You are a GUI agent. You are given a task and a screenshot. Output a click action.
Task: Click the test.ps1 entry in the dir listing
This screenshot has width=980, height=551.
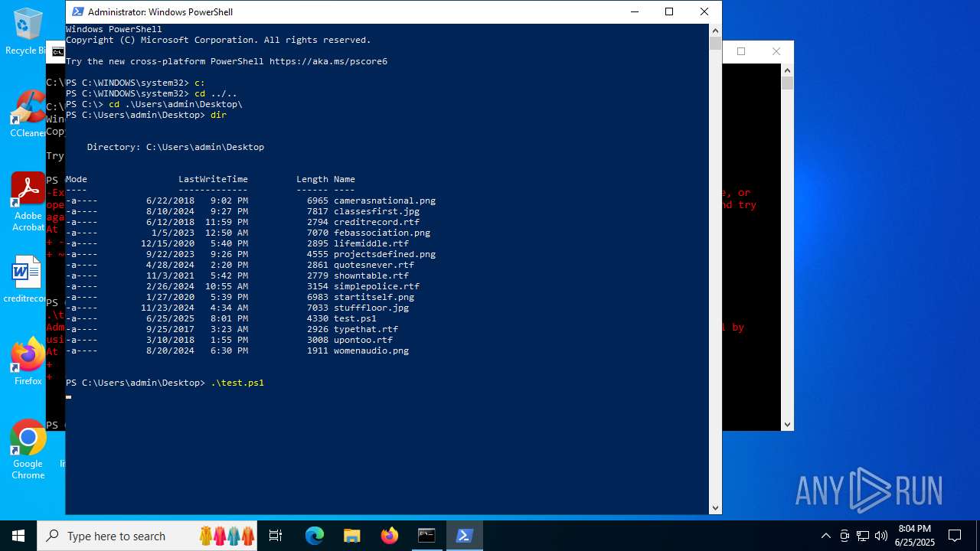pos(355,318)
